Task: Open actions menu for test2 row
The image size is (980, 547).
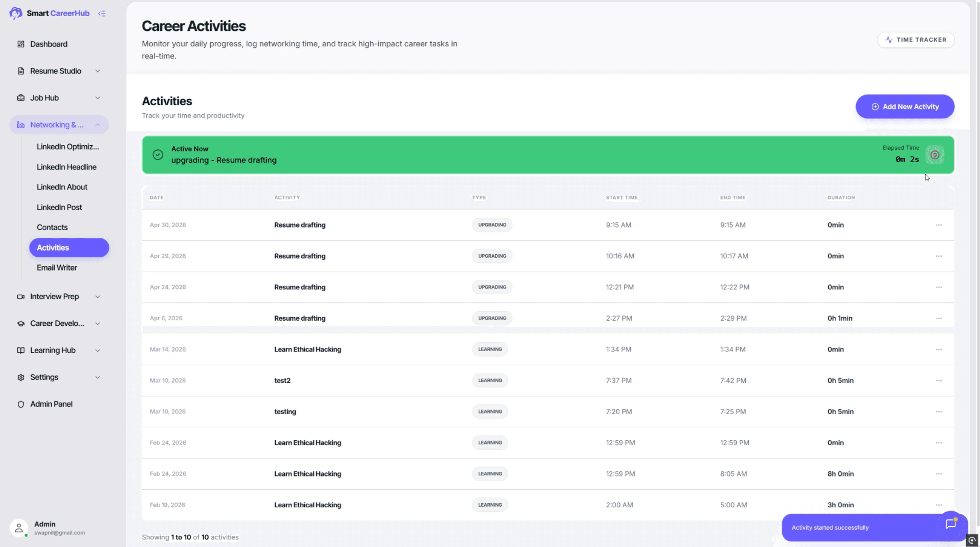Action: [939, 380]
